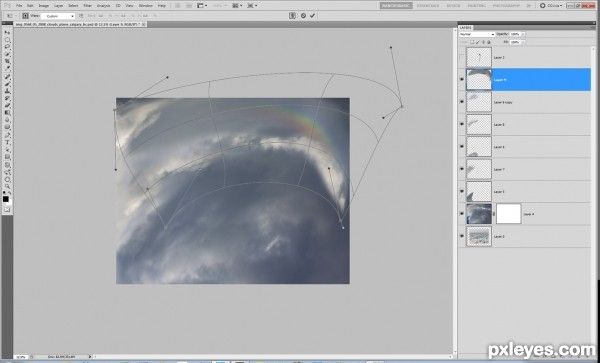Open the Warp style Custom dropdown
600x363 pixels.
[x=57, y=16]
